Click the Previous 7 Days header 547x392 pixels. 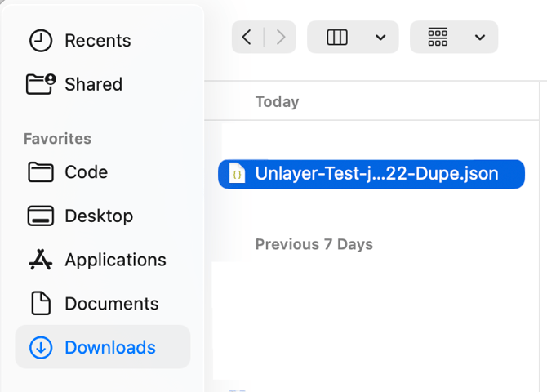tap(314, 244)
